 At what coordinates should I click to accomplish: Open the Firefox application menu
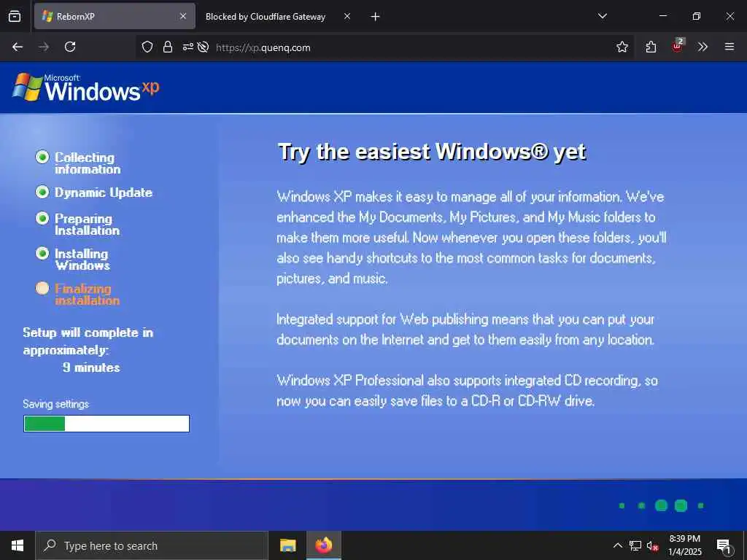(729, 47)
